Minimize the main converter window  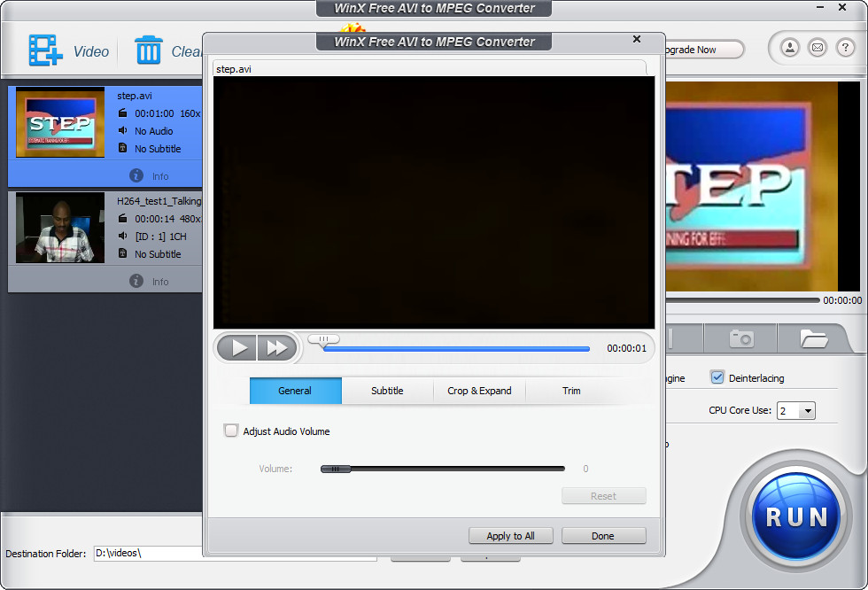coord(820,7)
